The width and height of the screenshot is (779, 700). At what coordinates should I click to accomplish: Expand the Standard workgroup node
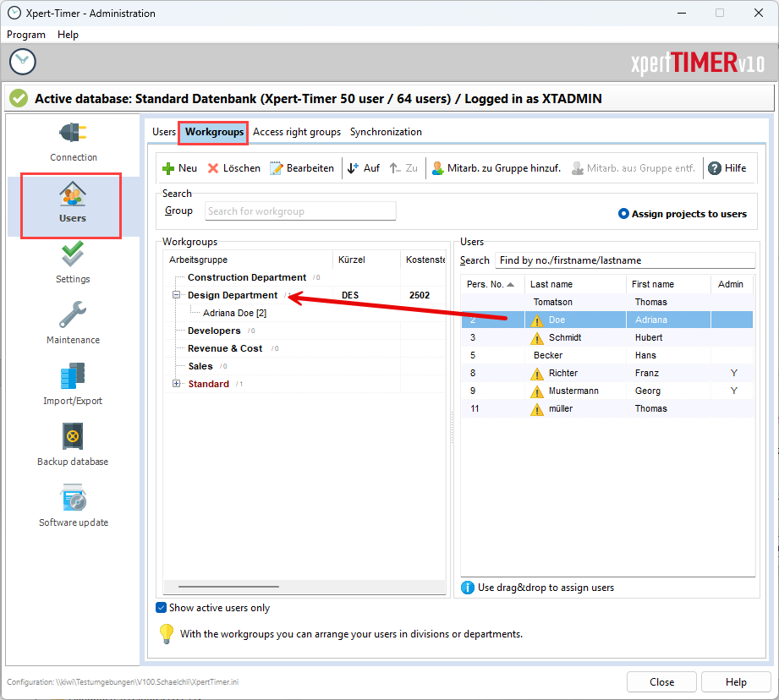pyautogui.click(x=177, y=384)
